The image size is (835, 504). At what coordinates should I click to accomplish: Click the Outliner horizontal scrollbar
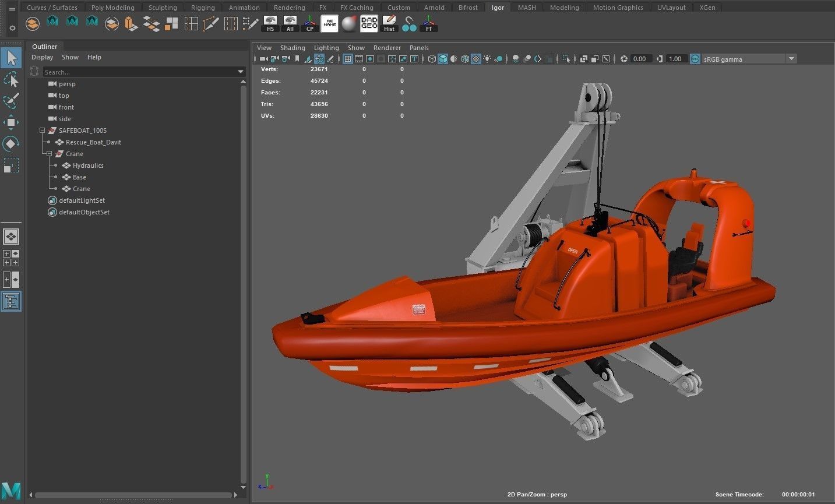click(x=133, y=495)
